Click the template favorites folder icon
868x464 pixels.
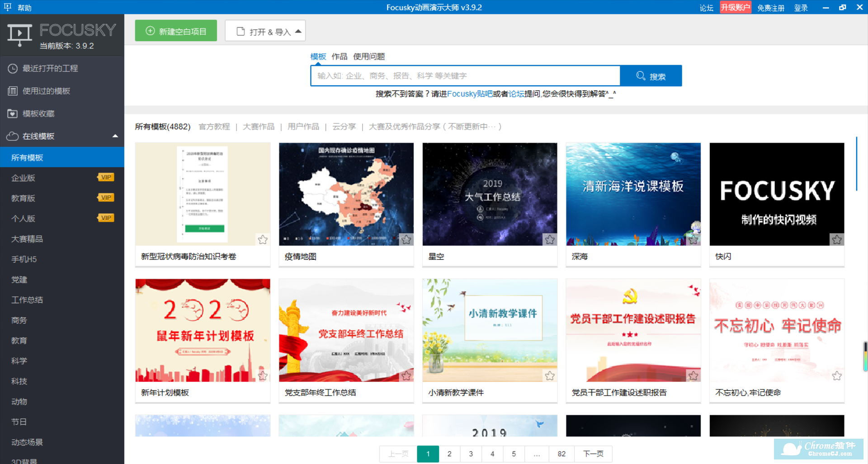[13, 113]
